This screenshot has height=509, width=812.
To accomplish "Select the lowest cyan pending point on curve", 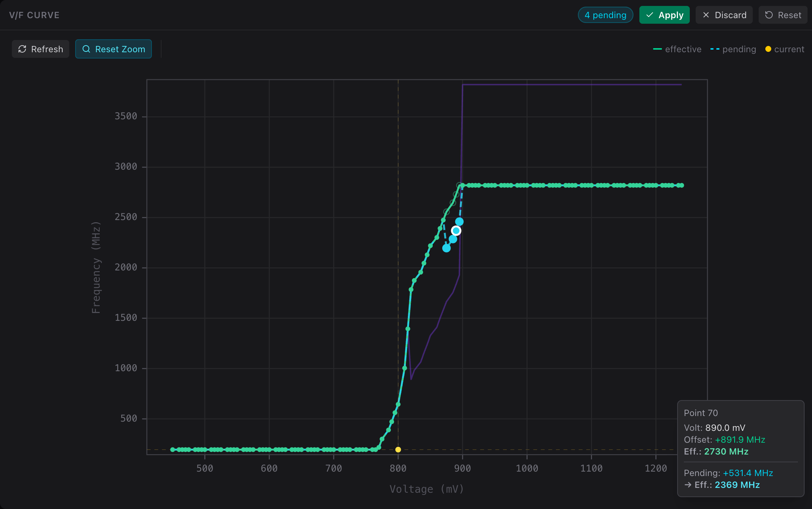I will click(446, 248).
